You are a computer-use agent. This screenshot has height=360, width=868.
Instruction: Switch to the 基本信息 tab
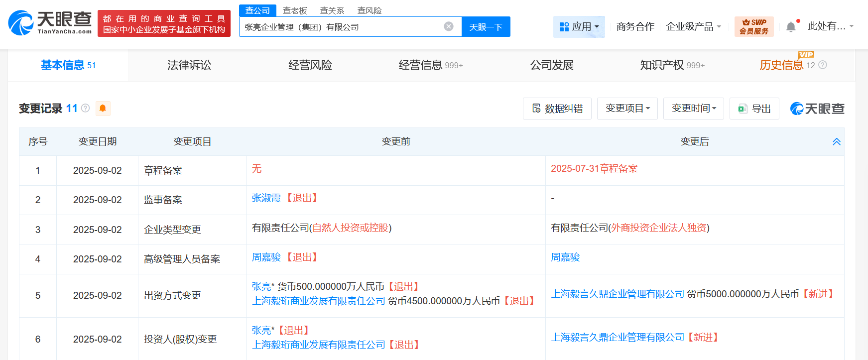68,65
